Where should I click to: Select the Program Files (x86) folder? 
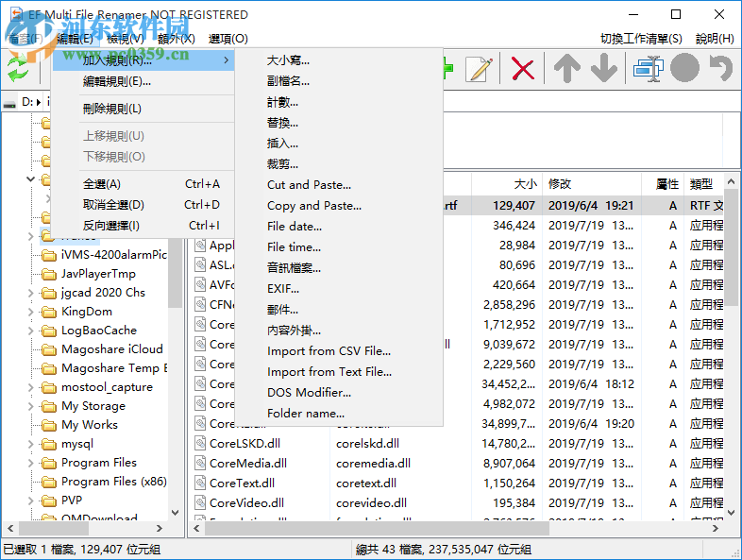(x=114, y=482)
